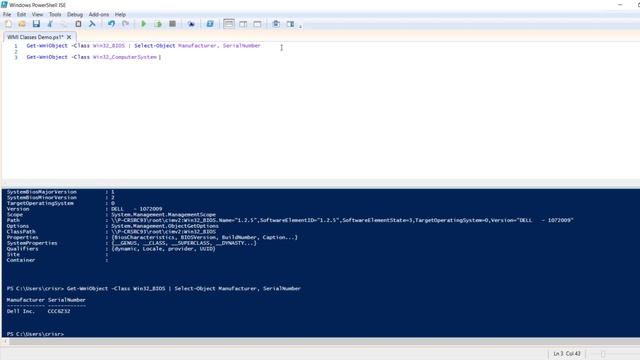
Task: Open the Debug menu
Action: coord(75,14)
